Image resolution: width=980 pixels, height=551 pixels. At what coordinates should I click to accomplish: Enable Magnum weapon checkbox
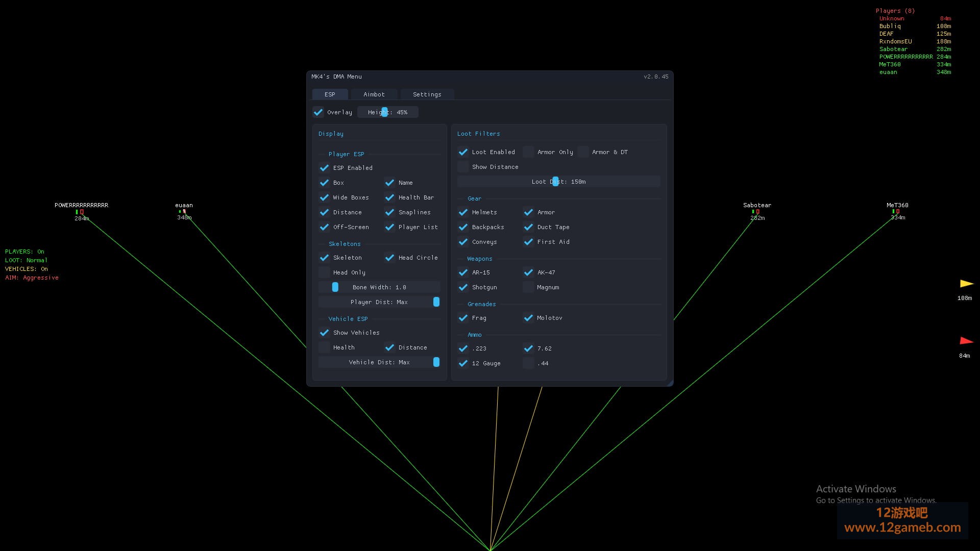click(x=528, y=287)
